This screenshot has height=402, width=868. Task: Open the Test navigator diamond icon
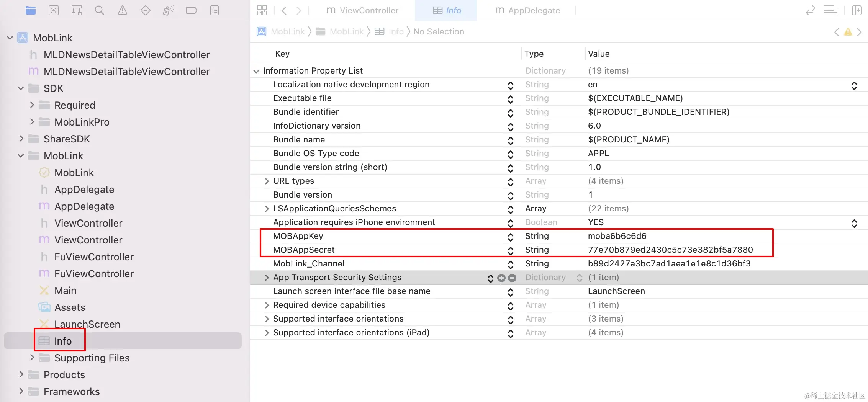146,10
